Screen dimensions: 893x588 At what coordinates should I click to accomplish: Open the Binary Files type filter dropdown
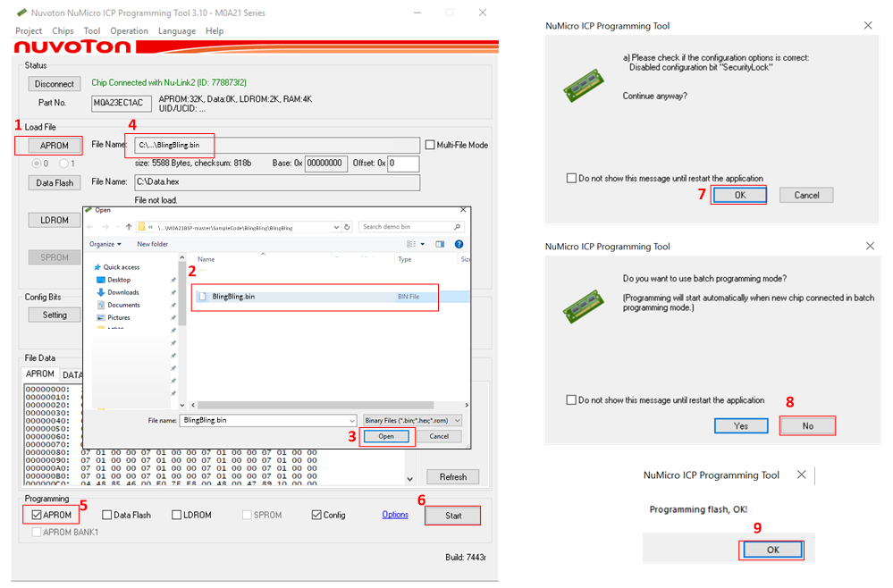413,421
